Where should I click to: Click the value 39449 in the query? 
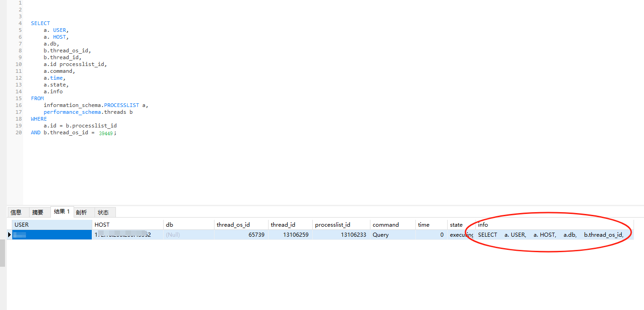[106, 133]
